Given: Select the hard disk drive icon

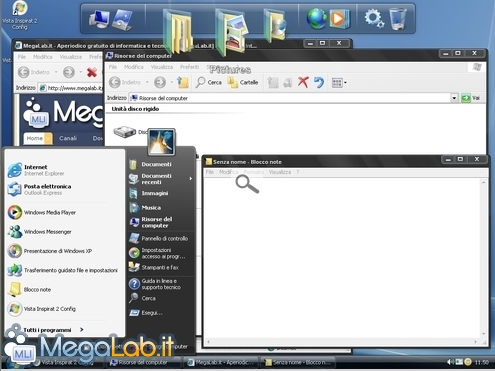Looking at the screenshot, I should point(125,132).
